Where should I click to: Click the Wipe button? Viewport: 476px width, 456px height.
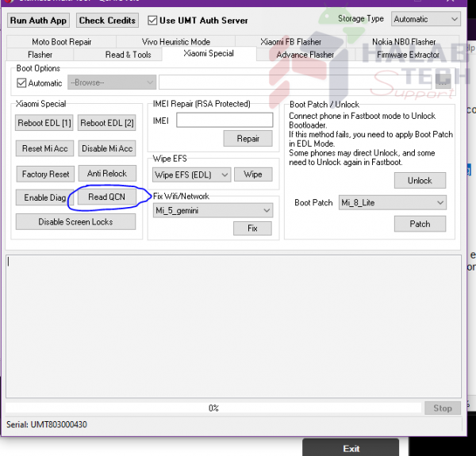pos(253,174)
